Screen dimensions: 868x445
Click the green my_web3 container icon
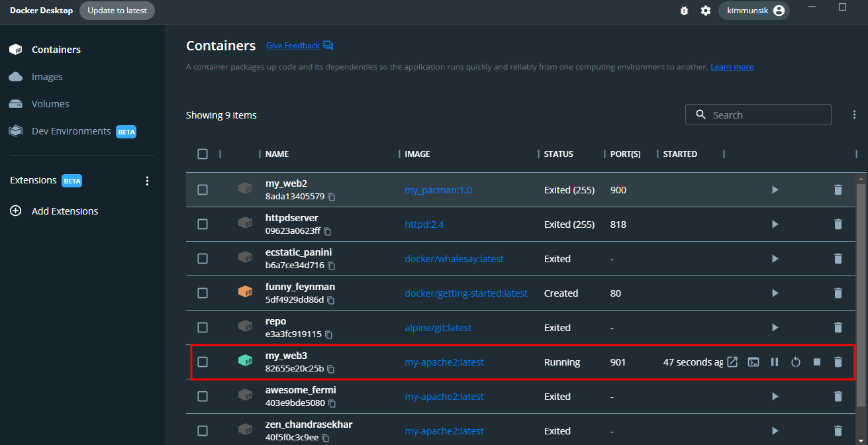(246, 360)
